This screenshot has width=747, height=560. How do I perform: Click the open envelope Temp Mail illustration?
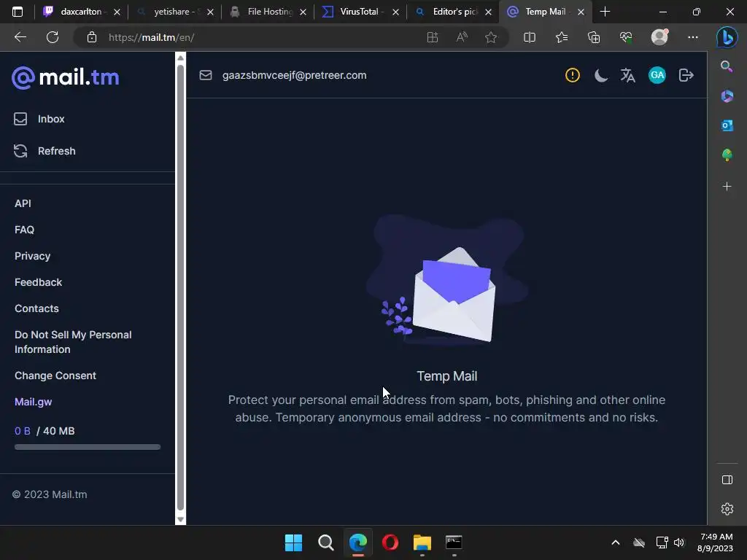pyautogui.click(x=447, y=281)
